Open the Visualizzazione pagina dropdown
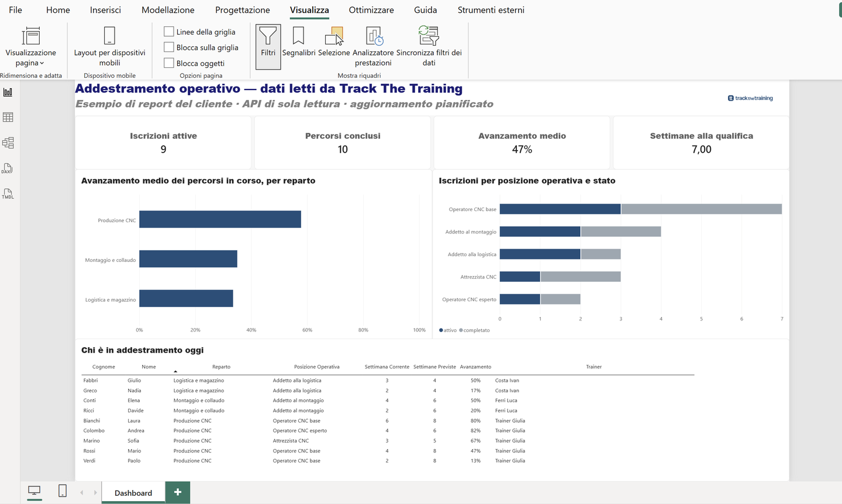Viewport: 842px width, 504px height. (30, 47)
